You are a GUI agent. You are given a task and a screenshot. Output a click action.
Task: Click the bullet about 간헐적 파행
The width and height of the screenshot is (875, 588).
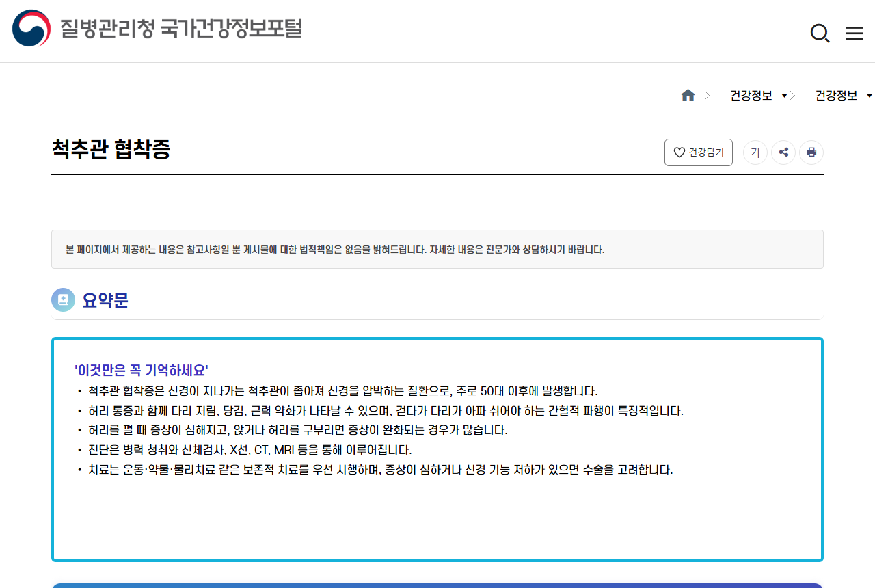coord(386,411)
